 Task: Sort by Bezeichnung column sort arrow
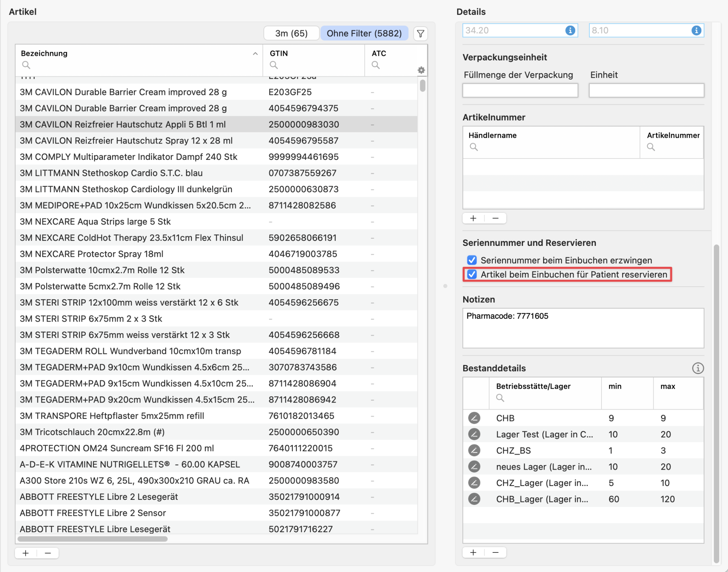pyautogui.click(x=255, y=54)
